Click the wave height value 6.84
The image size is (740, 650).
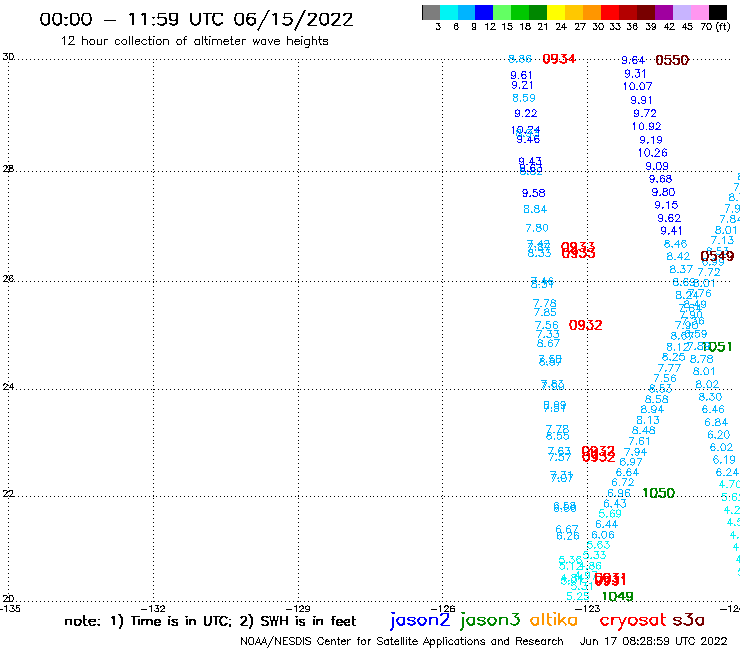(716, 422)
